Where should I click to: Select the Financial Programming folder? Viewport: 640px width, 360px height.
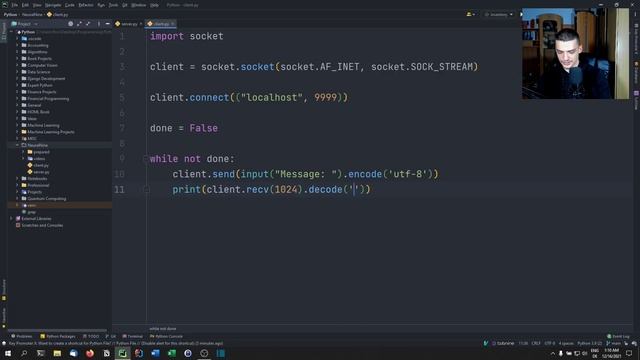point(48,99)
